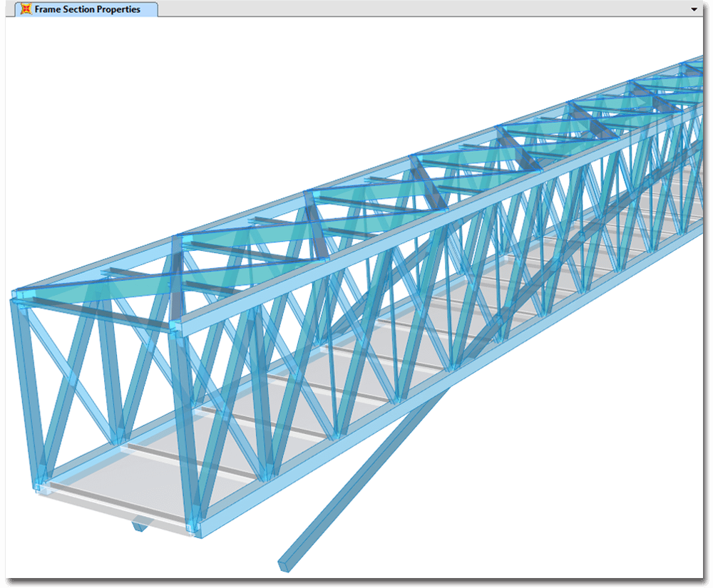Pick the nearest bottom-right corner joint of truss
The image size is (713, 588).
193,530
